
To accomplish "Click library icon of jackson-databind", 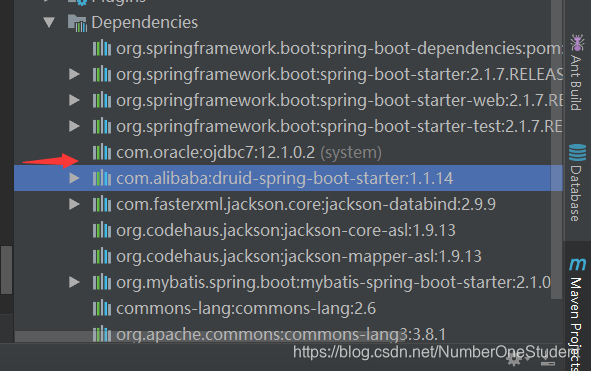I will pyautogui.click(x=102, y=204).
